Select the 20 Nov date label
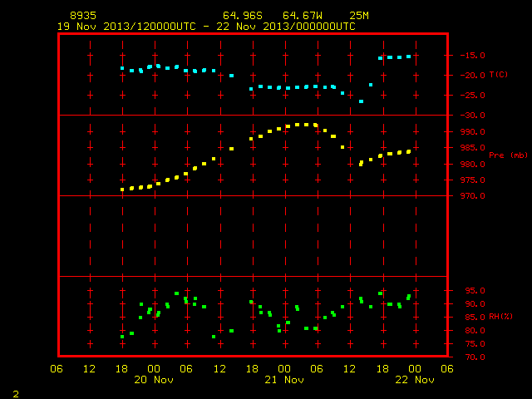This screenshot has width=532, height=399. 154,380
